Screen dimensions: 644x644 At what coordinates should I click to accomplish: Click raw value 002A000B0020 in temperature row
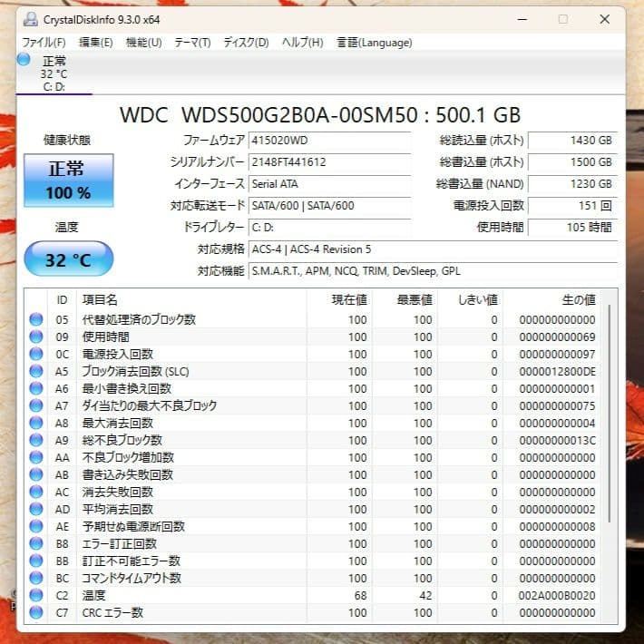557,596
